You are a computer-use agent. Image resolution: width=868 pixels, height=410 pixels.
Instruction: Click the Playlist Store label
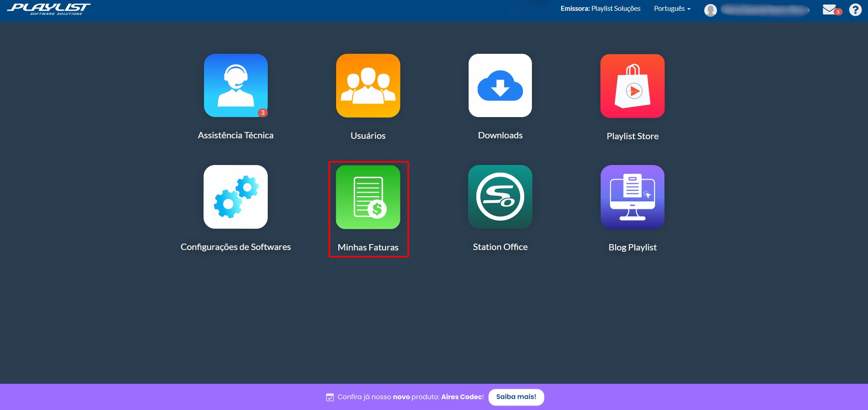tap(632, 136)
